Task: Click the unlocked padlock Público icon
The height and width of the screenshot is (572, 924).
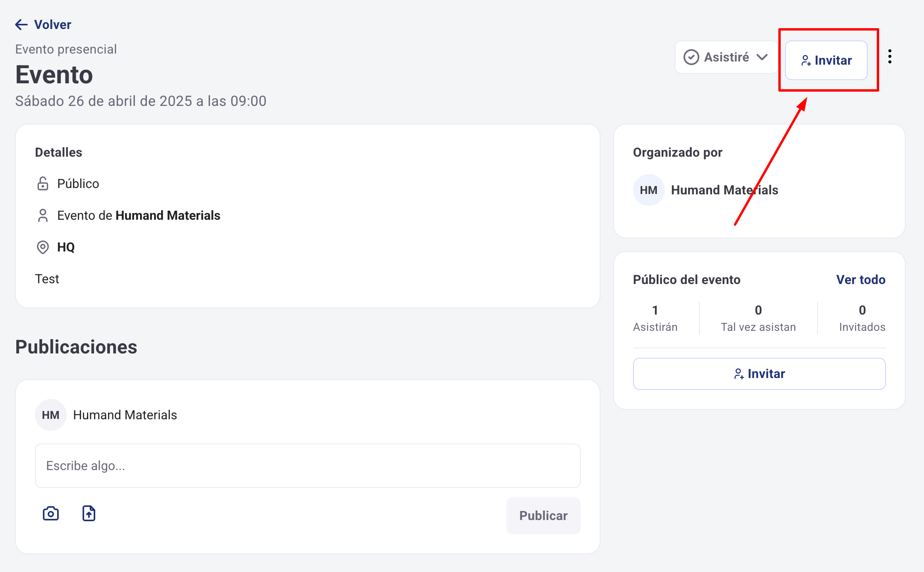Action: 43,184
